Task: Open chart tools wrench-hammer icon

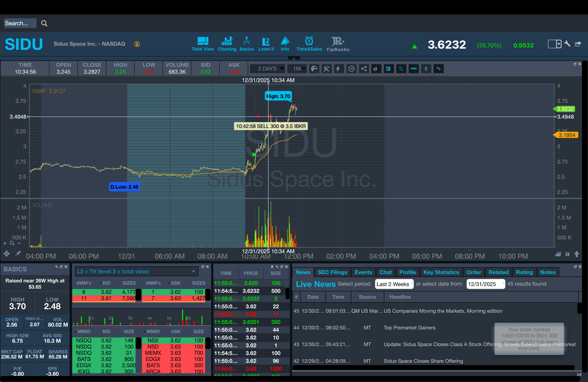Action: 326,69
